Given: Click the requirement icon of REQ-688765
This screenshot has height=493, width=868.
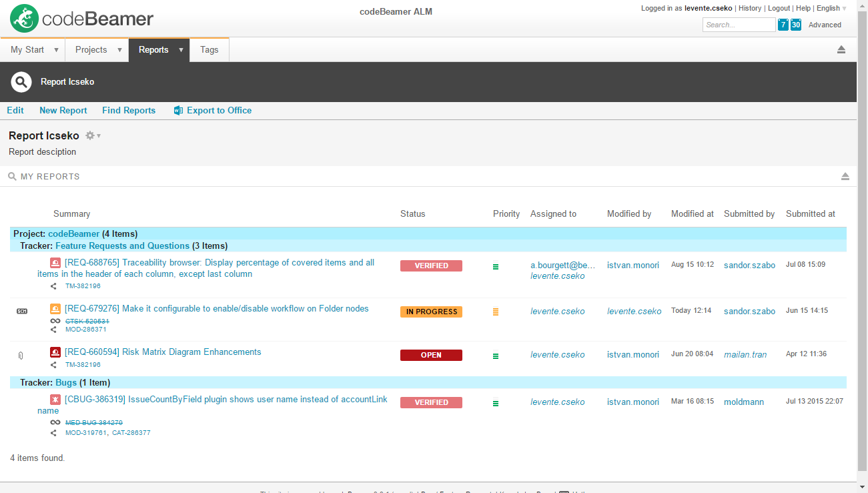Looking at the screenshot, I should point(55,263).
